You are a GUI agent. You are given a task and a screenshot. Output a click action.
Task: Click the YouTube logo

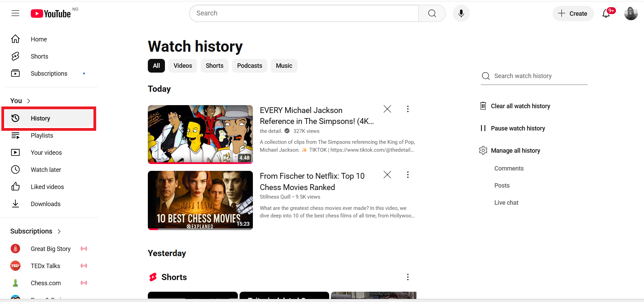[51, 13]
